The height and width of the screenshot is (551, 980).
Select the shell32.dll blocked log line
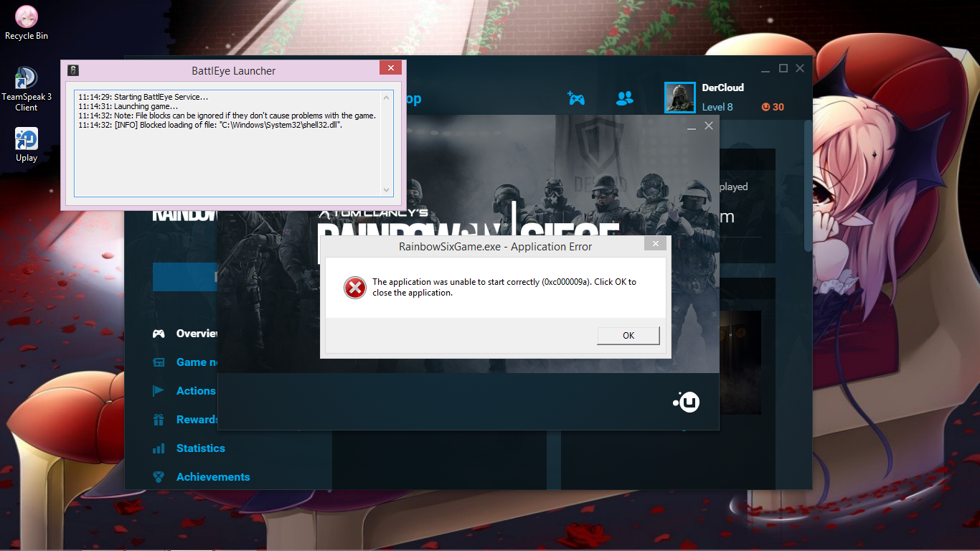click(210, 125)
